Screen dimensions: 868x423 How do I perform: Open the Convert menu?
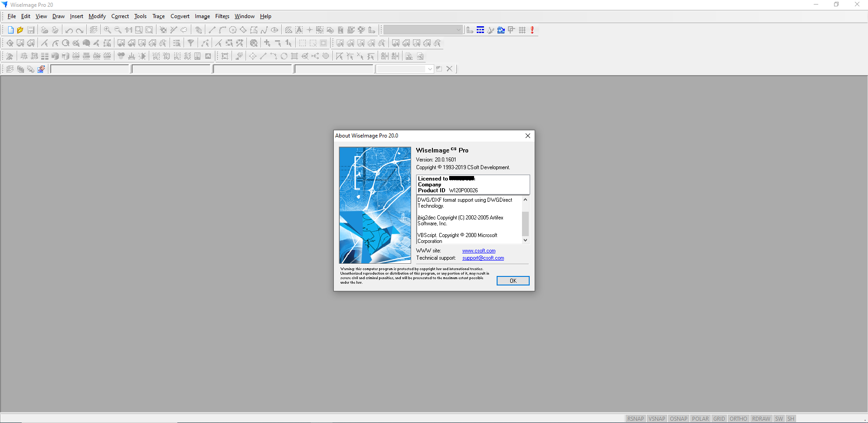click(x=180, y=16)
